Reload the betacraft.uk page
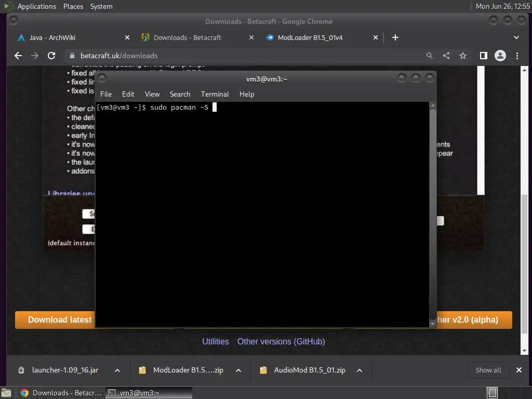This screenshot has height=399, width=532. click(51, 56)
